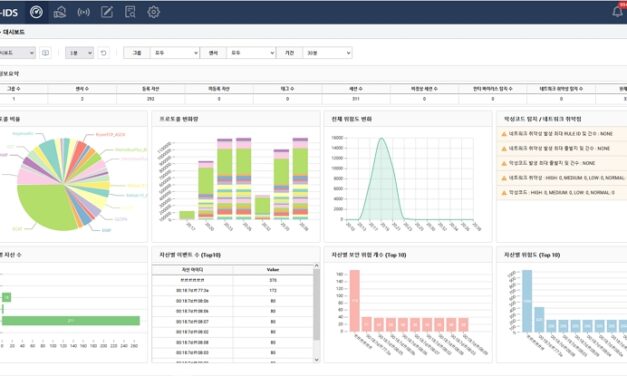Viewport: 627px width, 376px height.
Task: Open the dashboard selection dropdown at far left
Action: [17, 53]
